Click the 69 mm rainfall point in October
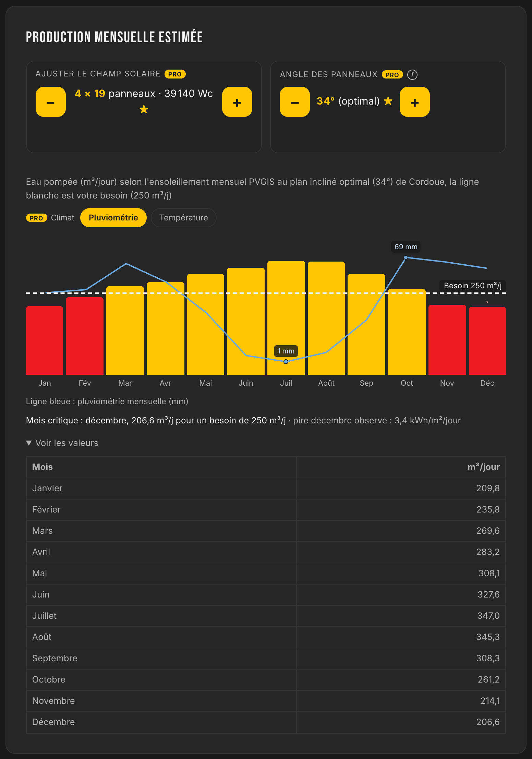This screenshot has width=532, height=759. (406, 257)
